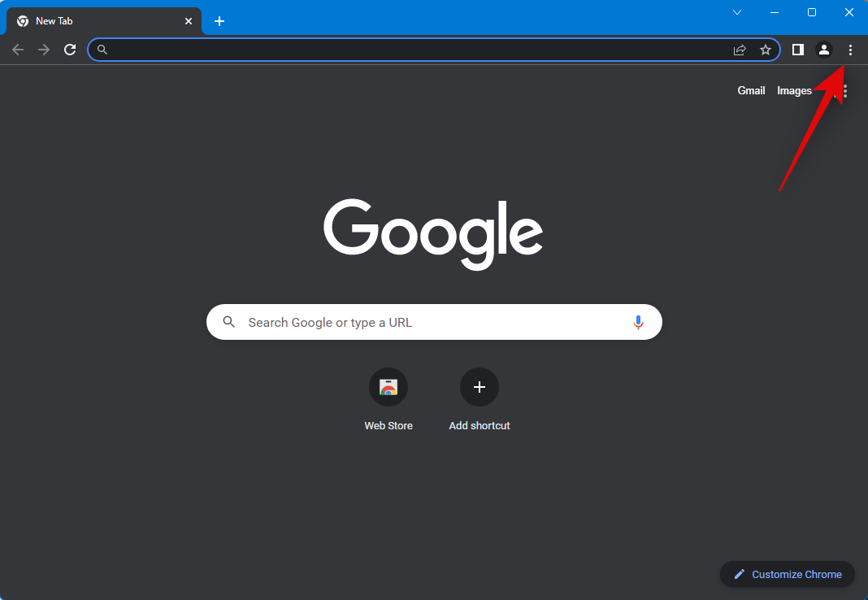Click the Share this page icon
This screenshot has height=600, width=868.
740,50
